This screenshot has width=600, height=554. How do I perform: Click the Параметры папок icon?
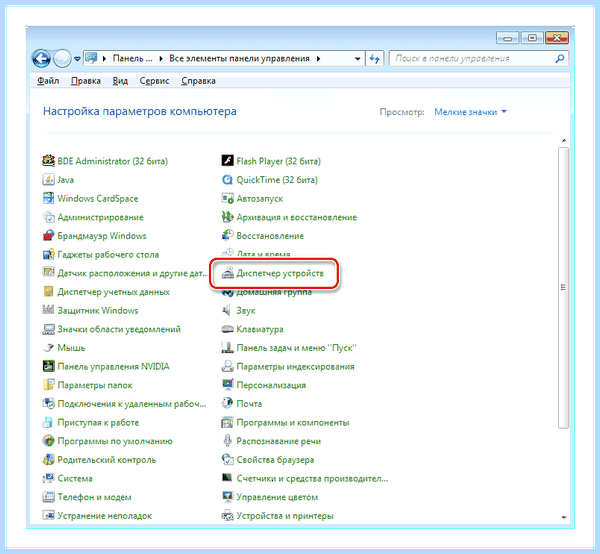tap(48, 385)
